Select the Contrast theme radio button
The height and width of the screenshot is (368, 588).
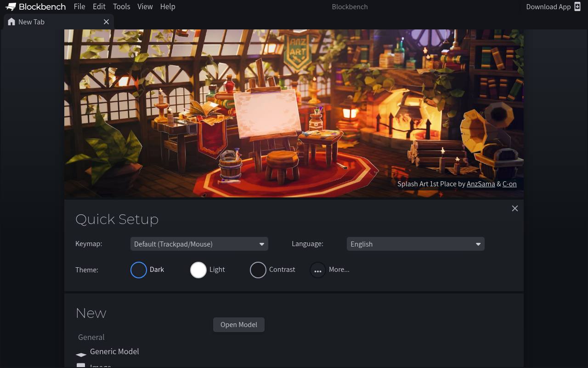point(258,270)
